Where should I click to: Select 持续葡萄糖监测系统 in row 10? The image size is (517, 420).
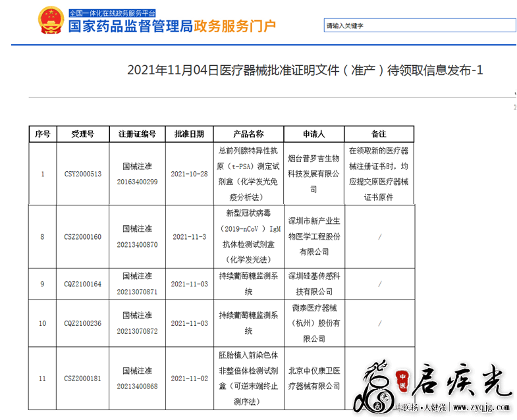[x=248, y=323]
